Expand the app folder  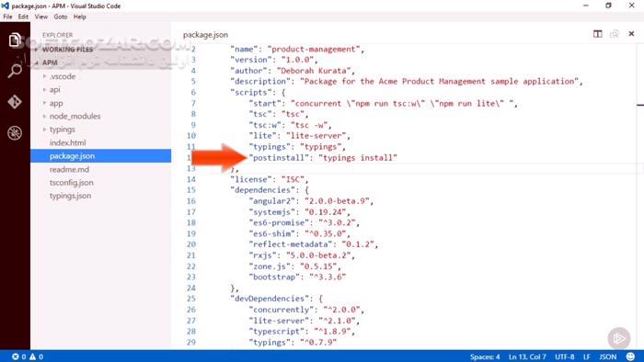pos(56,103)
